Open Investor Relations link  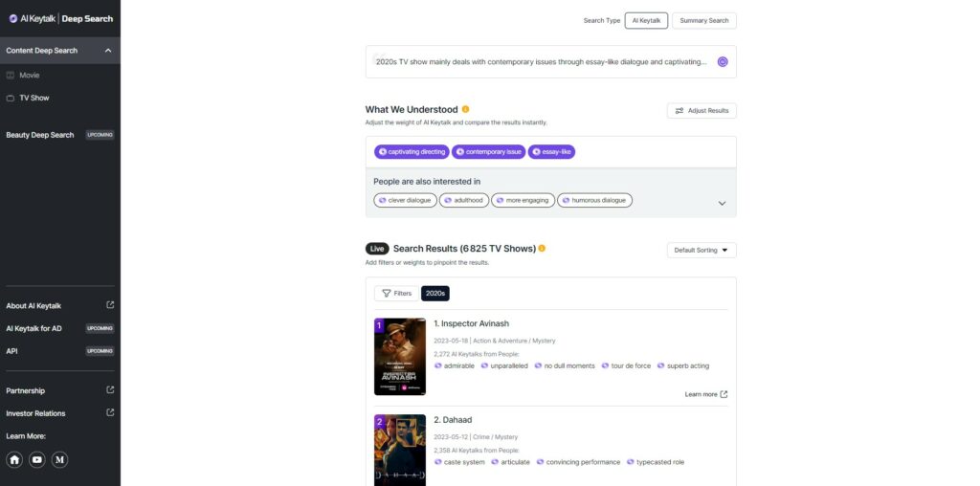35,413
